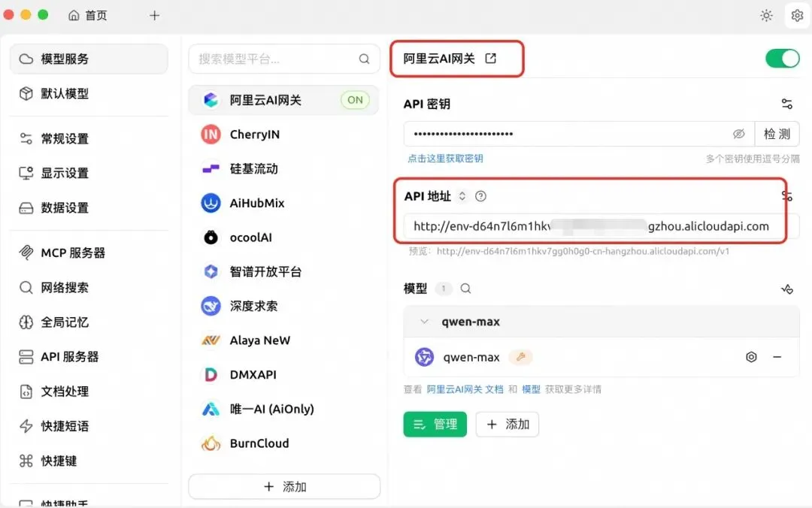
Task: Select 阿里云AI网关 provider in list
Action: click(x=283, y=100)
